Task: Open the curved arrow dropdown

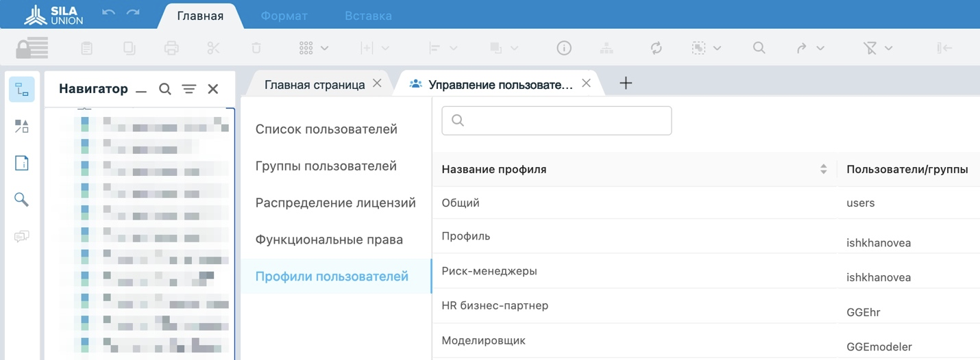Action: click(x=809, y=48)
